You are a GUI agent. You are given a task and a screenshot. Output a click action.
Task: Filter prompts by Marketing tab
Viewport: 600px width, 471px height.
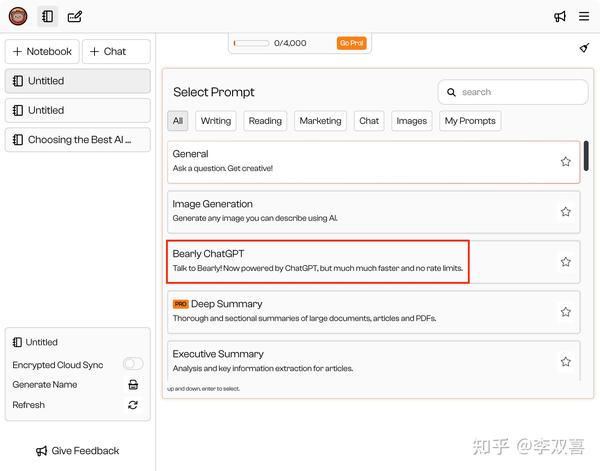coord(320,121)
